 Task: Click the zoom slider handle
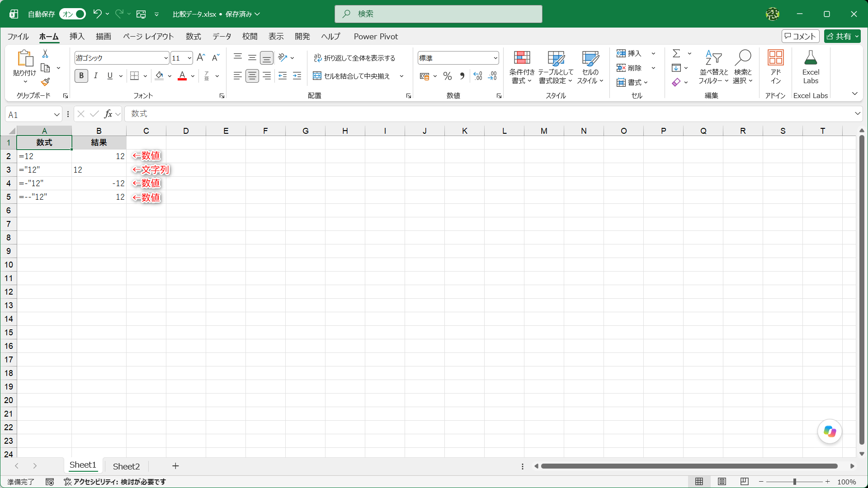click(795, 482)
